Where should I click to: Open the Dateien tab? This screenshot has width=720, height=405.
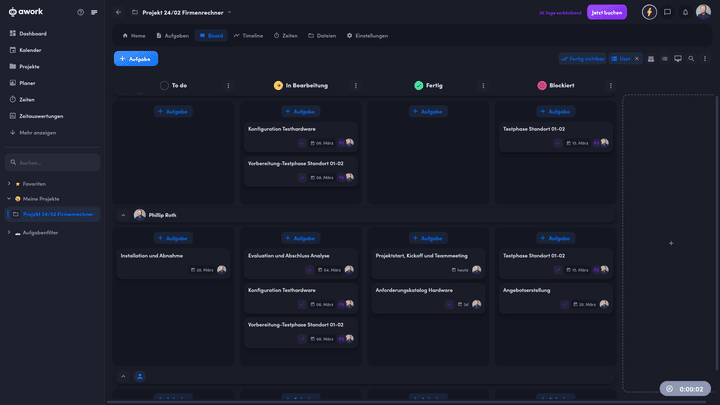click(322, 36)
